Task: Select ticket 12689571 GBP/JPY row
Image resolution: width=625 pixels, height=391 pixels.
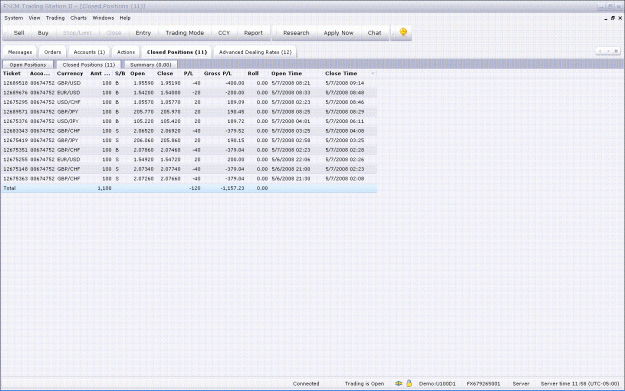Action: pyautogui.click(x=189, y=112)
